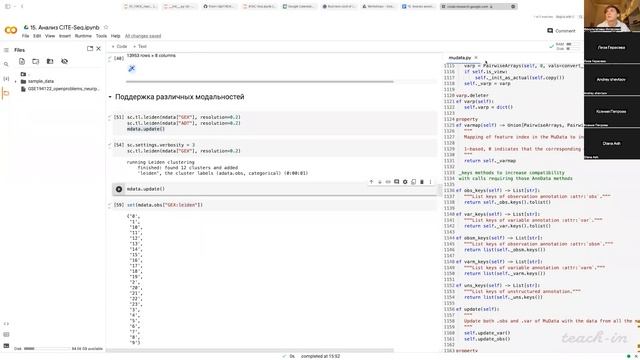Open Files panel in a new tab icon

pos(90,49)
